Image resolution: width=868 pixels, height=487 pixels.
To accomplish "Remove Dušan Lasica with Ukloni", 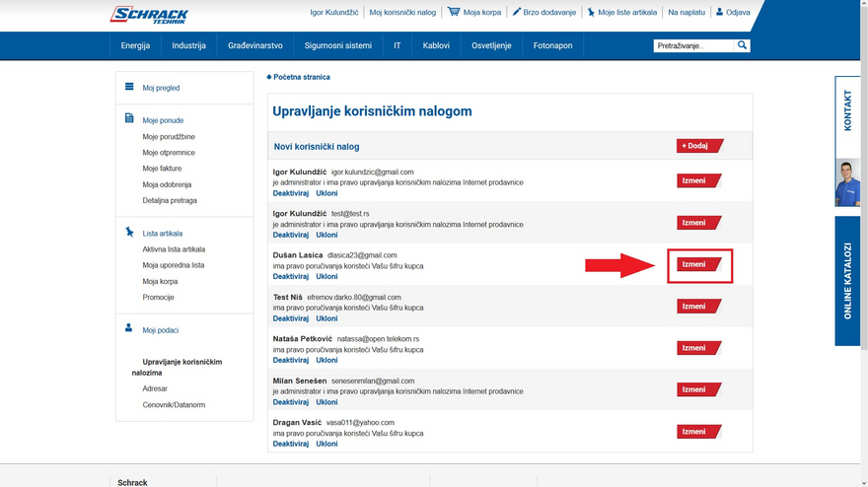I will tap(326, 276).
